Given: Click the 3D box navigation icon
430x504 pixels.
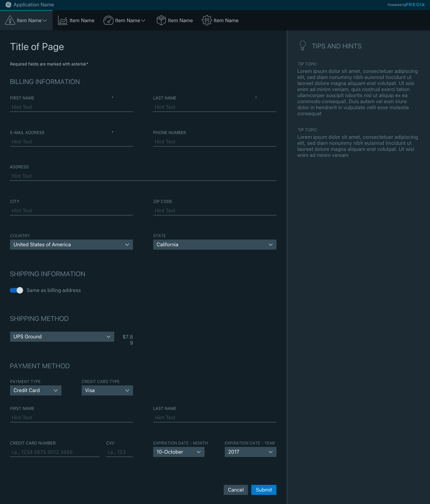Looking at the screenshot, I should 161,20.
